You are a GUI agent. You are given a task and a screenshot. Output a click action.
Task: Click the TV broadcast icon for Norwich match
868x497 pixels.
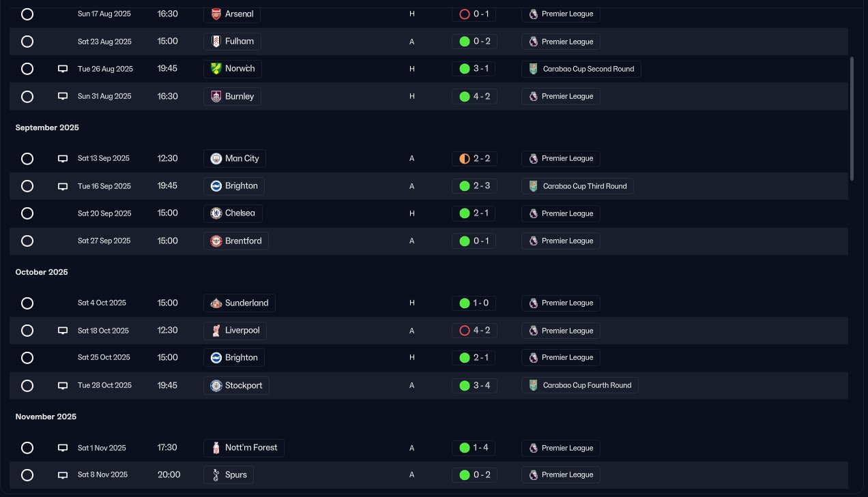coord(63,69)
